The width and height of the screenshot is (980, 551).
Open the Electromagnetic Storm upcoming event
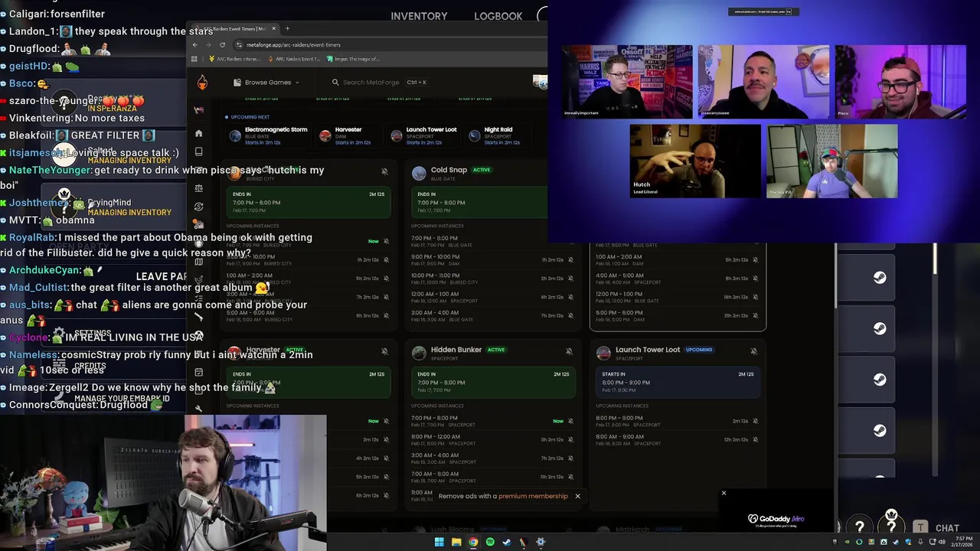[269, 135]
